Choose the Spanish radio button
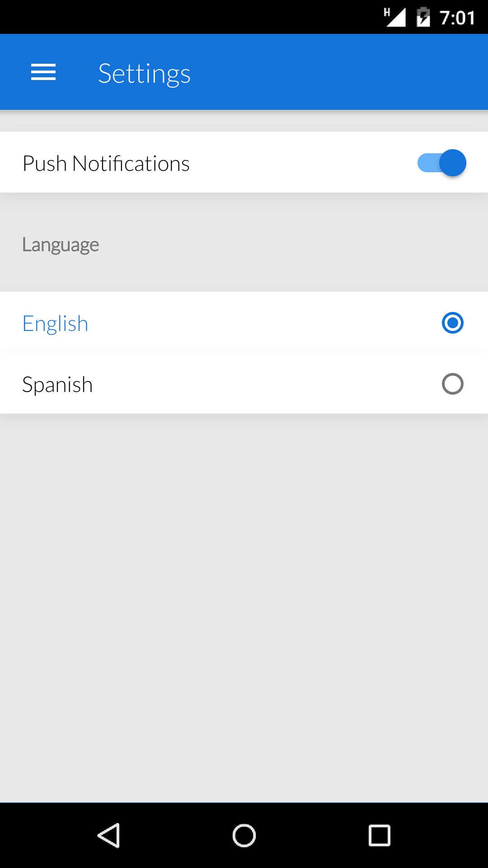This screenshot has width=488, height=868. pos(452,384)
